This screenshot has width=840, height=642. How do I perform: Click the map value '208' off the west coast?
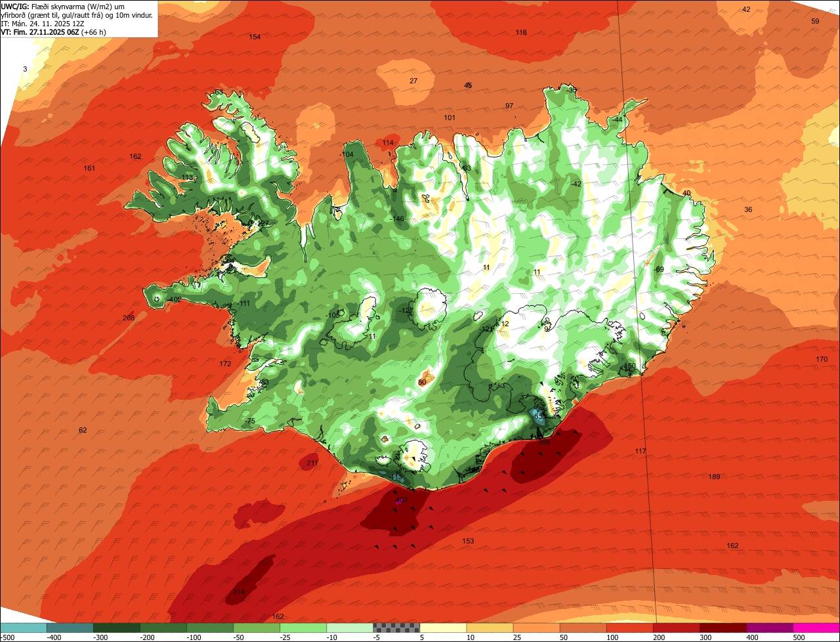[x=129, y=318]
